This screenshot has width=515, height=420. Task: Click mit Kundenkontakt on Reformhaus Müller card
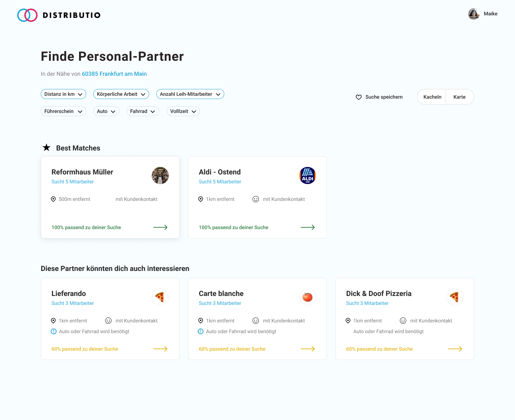pos(137,199)
